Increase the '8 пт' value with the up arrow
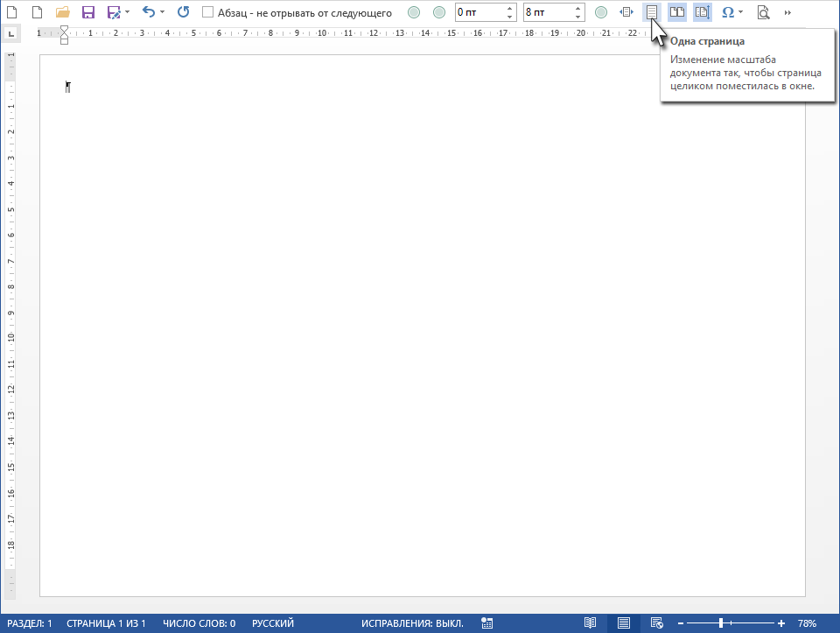Viewport: 840px width, 633px height. tap(578, 8)
